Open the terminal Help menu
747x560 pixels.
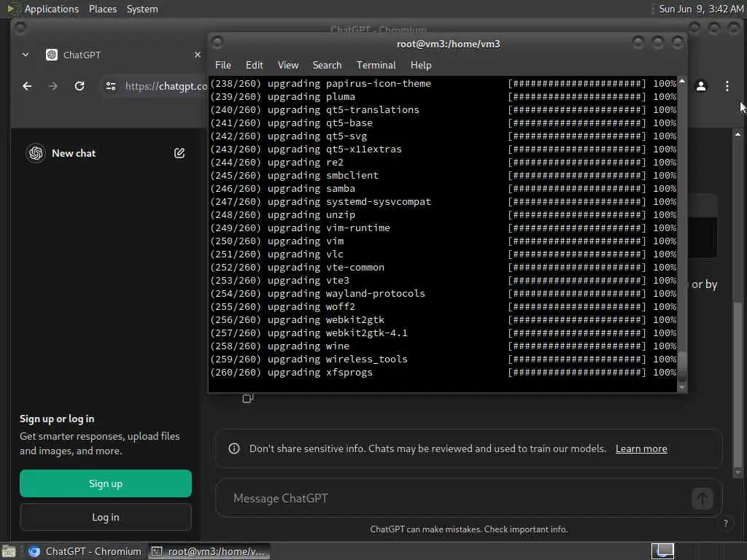421,65
